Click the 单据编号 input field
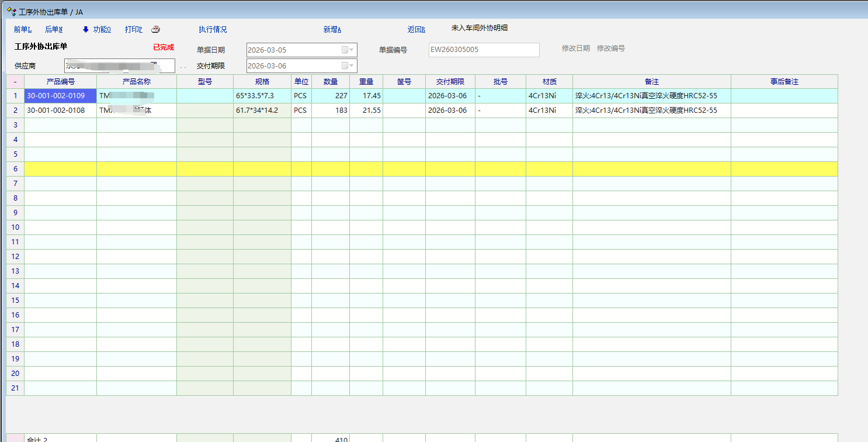 coord(484,50)
